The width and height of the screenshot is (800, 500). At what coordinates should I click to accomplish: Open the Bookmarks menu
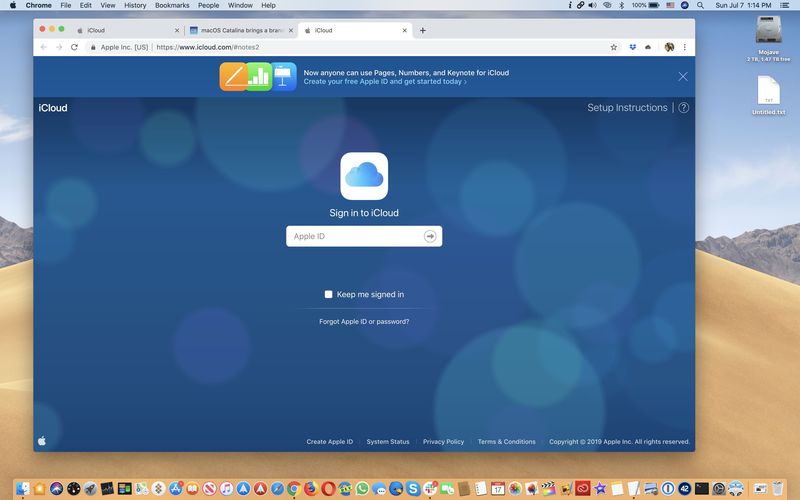click(172, 5)
